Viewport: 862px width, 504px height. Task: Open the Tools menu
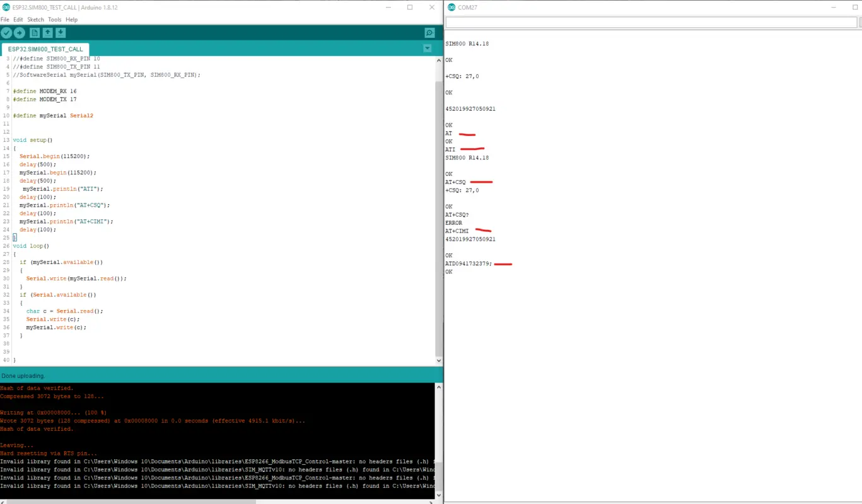pos(55,20)
